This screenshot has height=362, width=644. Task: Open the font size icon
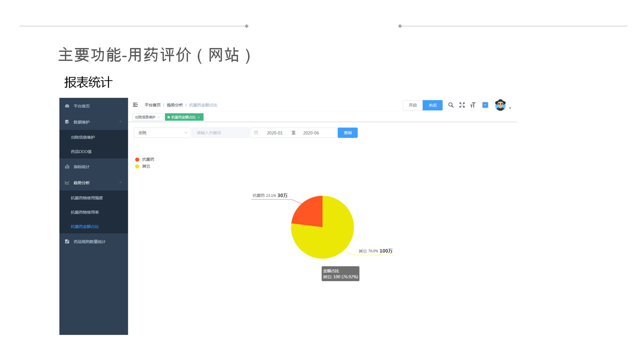pos(473,105)
